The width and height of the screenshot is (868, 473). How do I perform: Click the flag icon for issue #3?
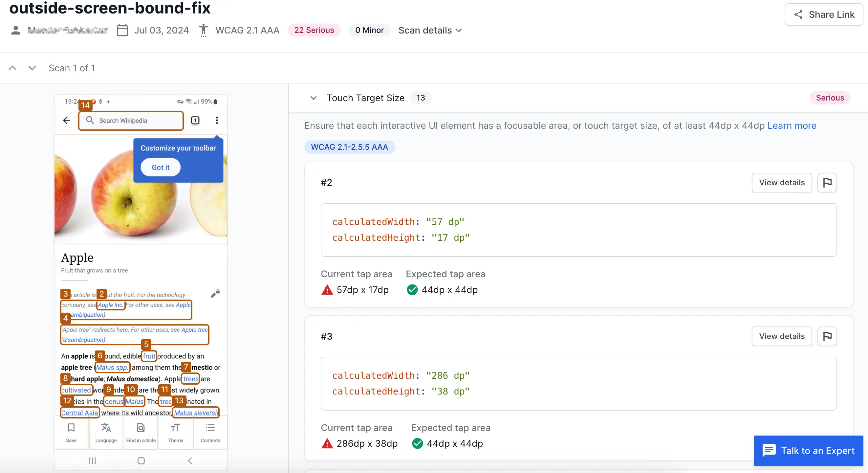(x=827, y=336)
